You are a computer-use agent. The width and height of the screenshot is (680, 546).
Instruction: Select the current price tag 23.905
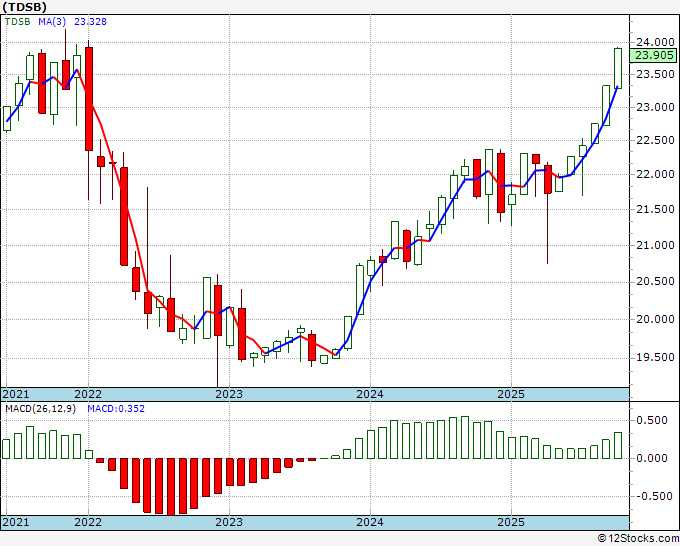[x=654, y=56]
